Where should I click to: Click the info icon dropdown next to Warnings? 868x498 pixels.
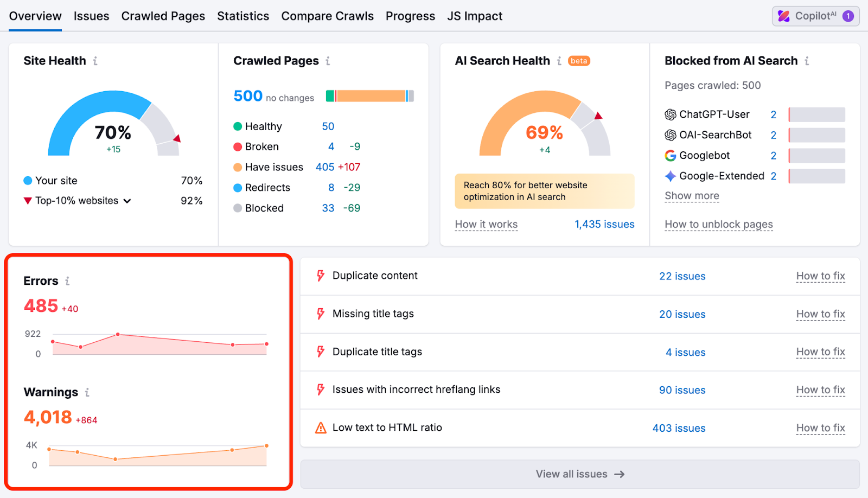tap(87, 392)
